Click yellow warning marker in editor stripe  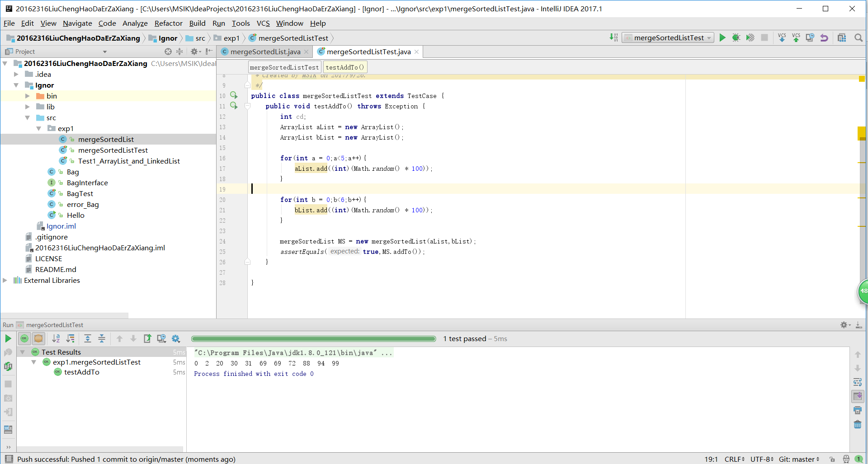(x=862, y=79)
